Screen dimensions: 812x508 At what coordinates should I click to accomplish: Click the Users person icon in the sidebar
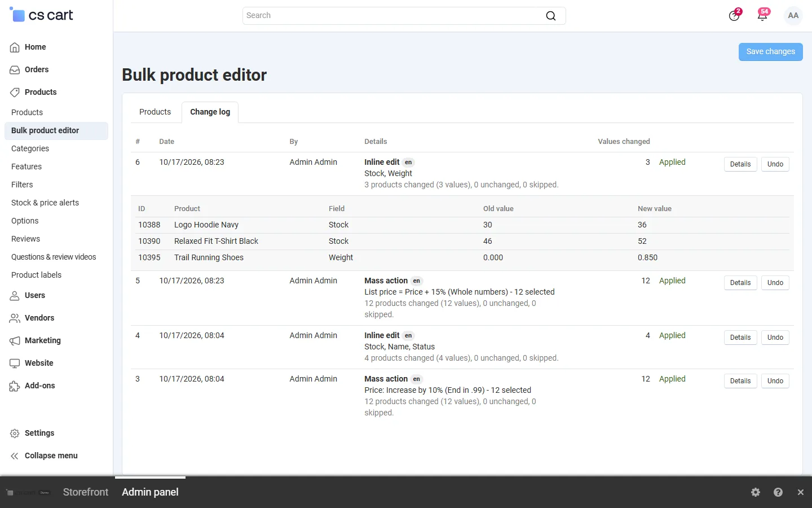coord(15,296)
